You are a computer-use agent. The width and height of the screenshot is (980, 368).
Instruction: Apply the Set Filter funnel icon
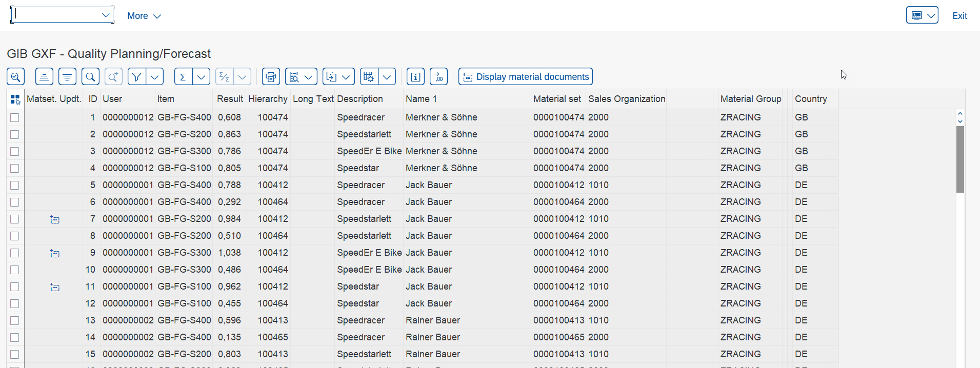[136, 77]
